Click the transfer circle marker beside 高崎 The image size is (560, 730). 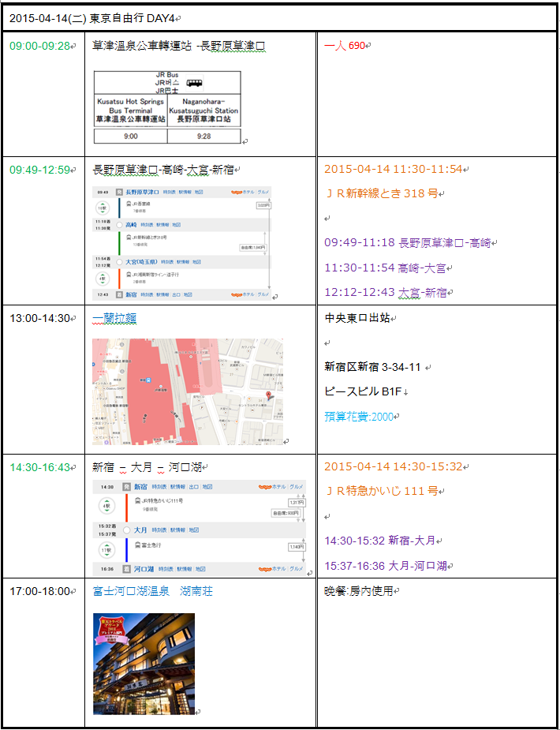tap(119, 225)
